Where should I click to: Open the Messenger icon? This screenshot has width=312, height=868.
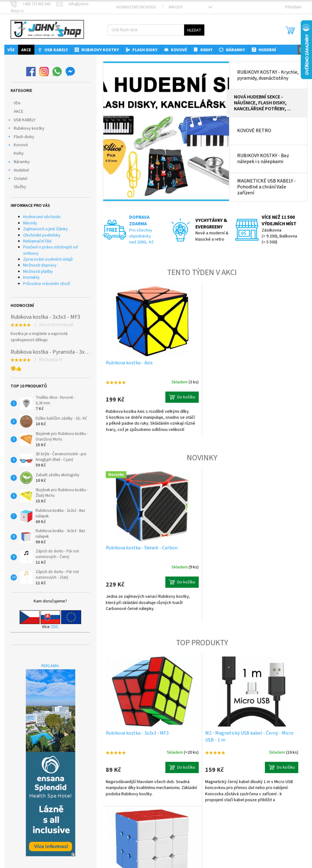[70, 72]
